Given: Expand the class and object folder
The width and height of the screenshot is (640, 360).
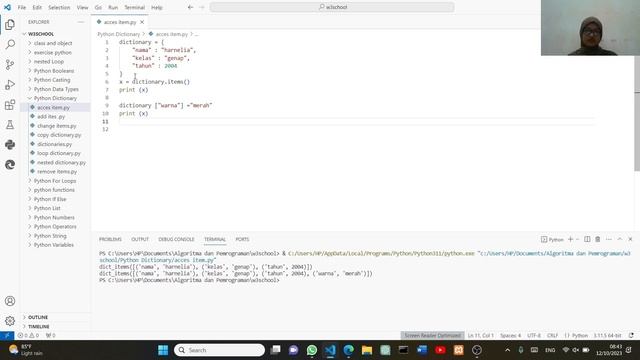Looking at the screenshot, I should 53,43.
